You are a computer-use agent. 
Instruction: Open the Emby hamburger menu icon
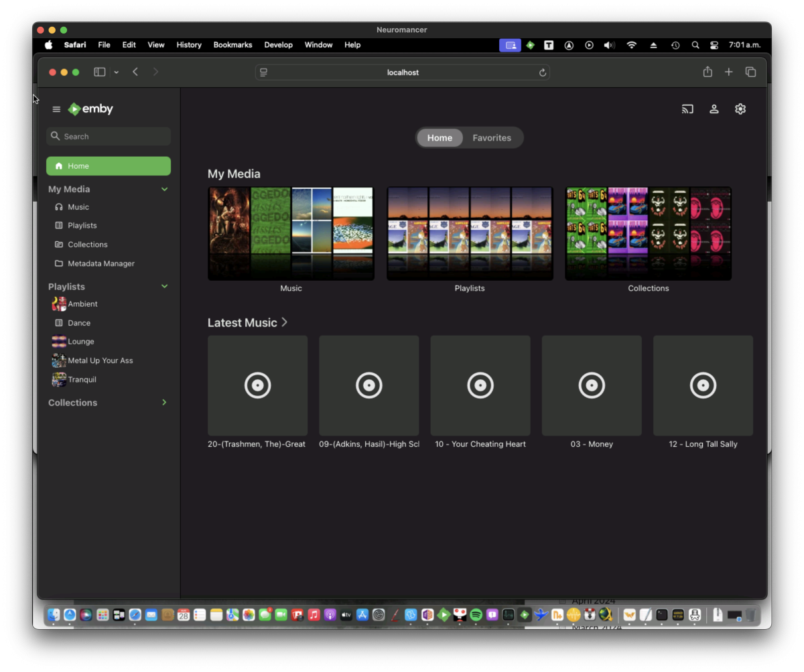point(56,109)
